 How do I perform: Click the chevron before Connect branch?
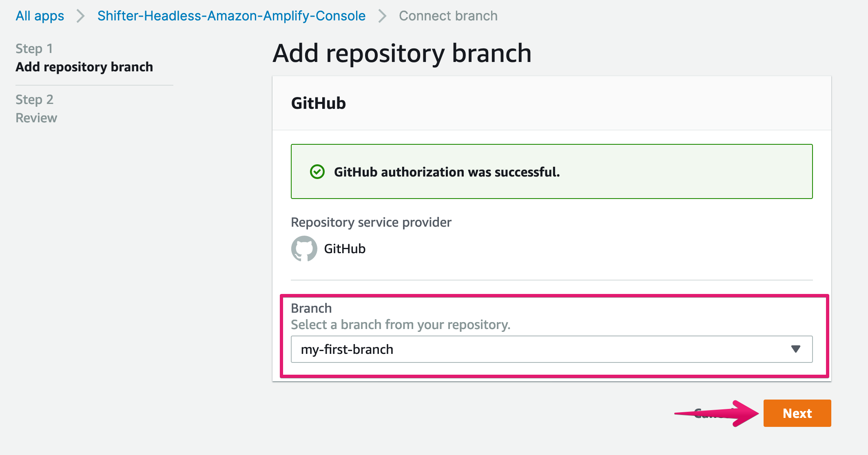pos(382,16)
